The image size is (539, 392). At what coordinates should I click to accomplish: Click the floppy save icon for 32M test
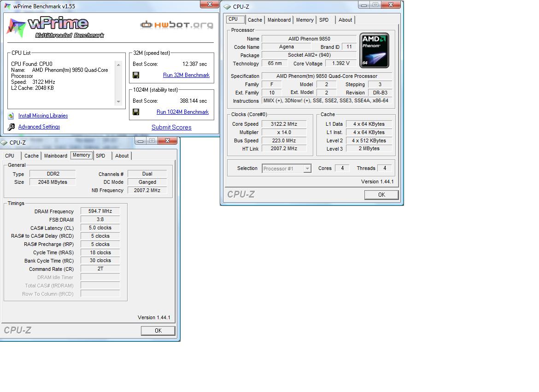click(x=136, y=75)
